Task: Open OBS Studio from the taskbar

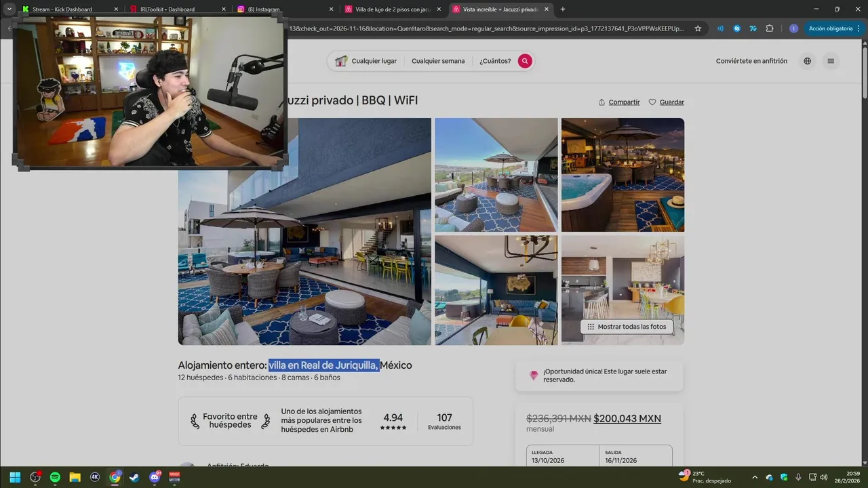Action: (x=35, y=477)
